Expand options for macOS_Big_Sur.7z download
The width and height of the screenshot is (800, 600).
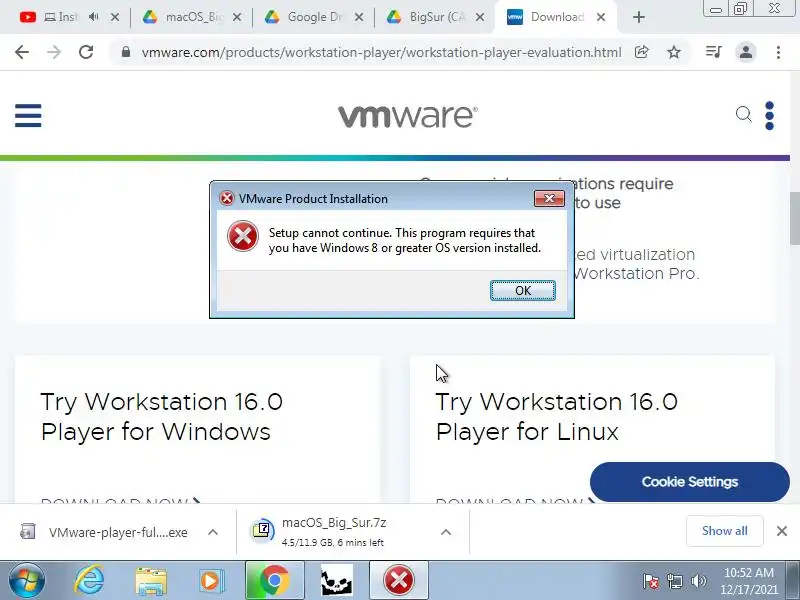tap(445, 532)
